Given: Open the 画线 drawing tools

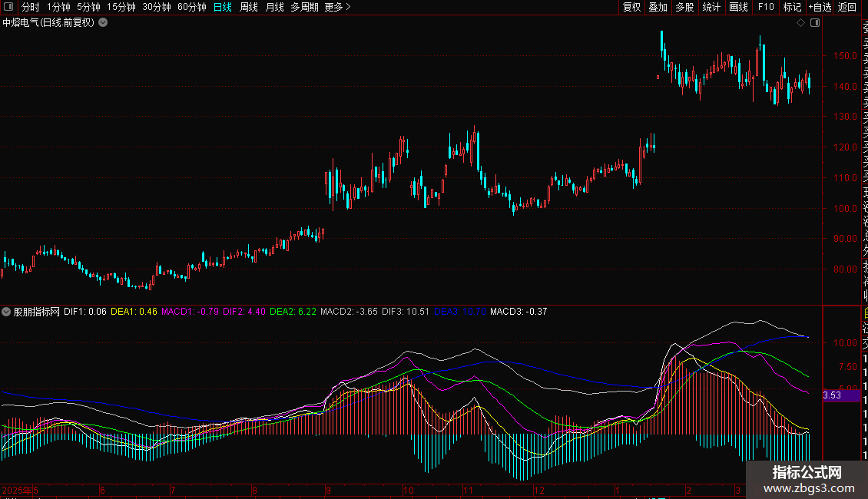Looking at the screenshot, I should coord(738,7).
